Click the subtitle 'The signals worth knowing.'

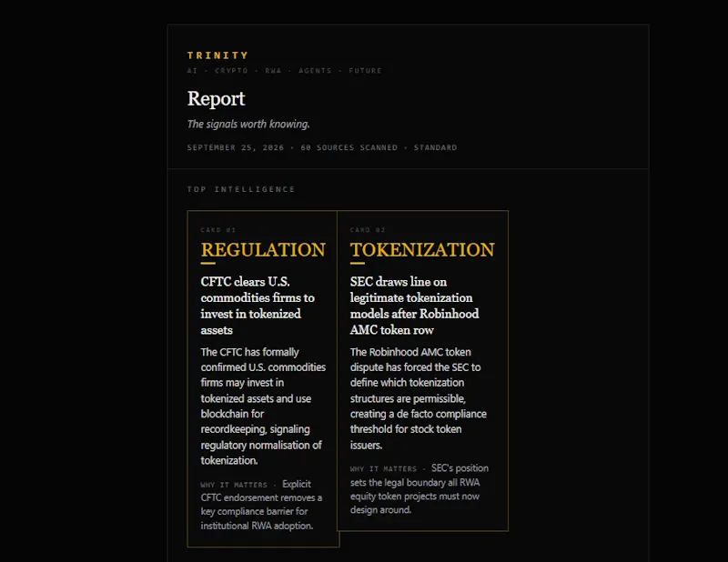coord(248,124)
